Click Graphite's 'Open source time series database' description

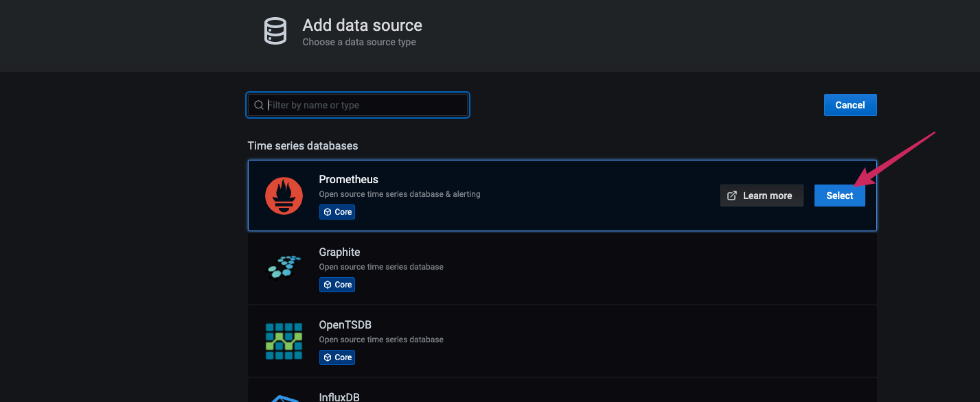[x=381, y=267]
